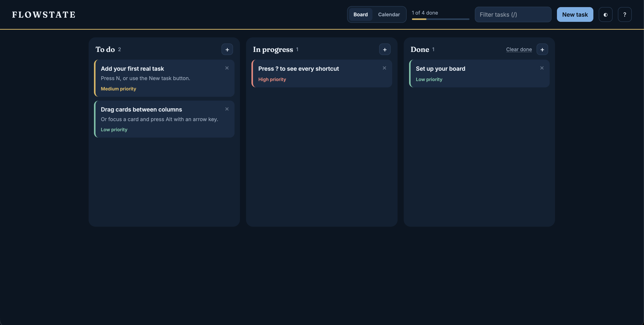644x325 pixels.
Task: Open the keyboard shortcuts help
Action: point(624,15)
